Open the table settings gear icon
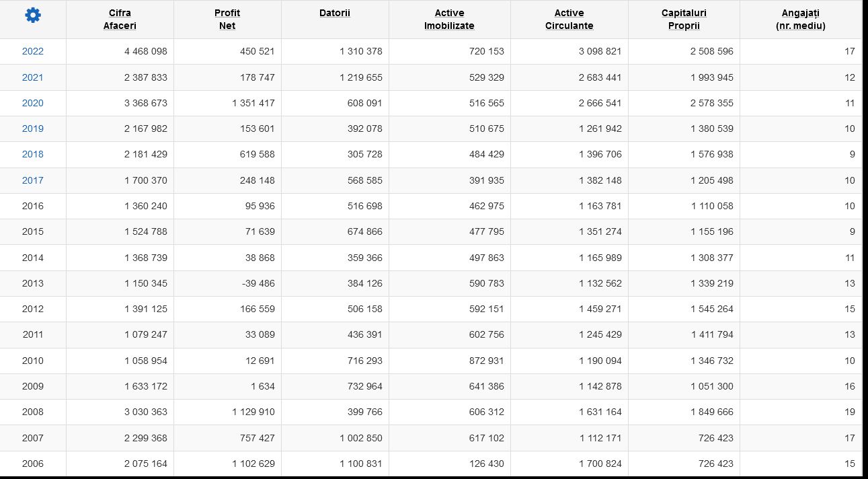The image size is (868, 479). [x=32, y=15]
